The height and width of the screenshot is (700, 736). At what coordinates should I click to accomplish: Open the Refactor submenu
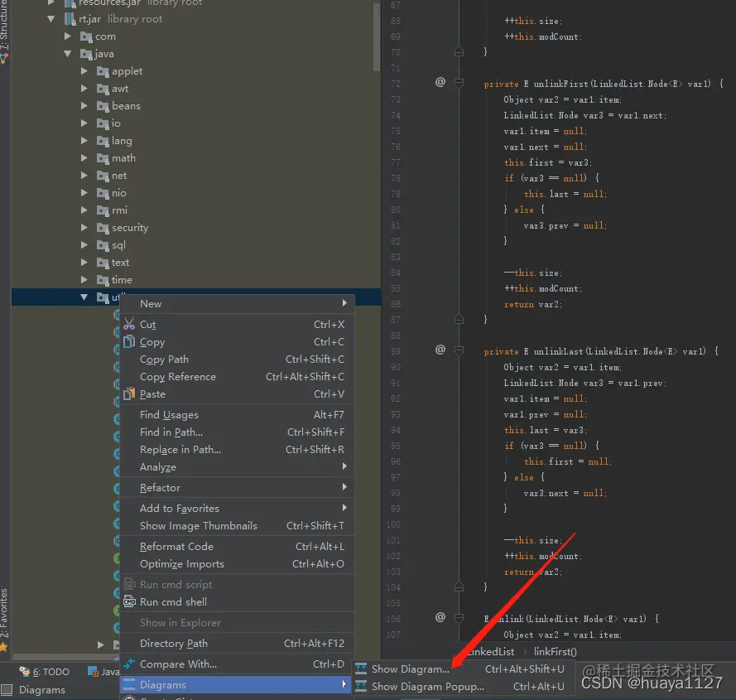pyautogui.click(x=237, y=488)
